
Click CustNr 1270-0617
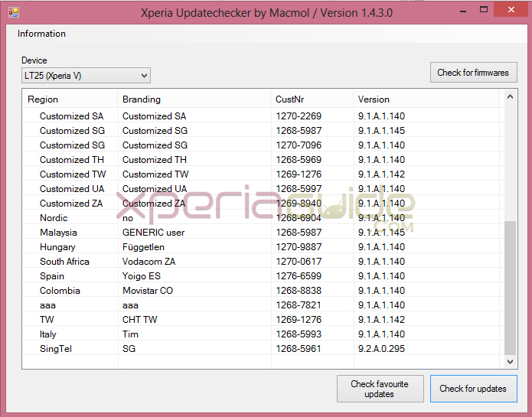299,262
